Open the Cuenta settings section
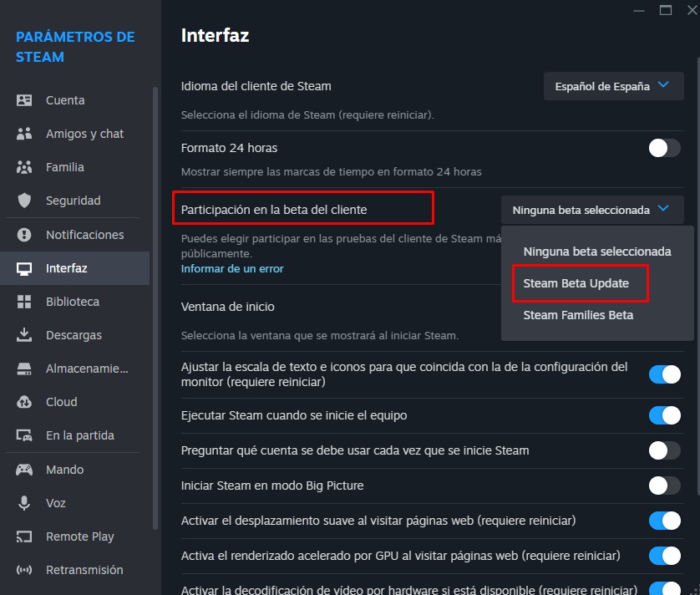The image size is (700, 595). pyautogui.click(x=75, y=100)
